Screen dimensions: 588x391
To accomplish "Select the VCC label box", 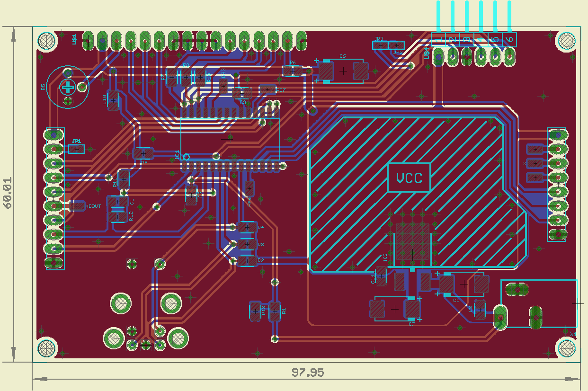I will [x=409, y=178].
